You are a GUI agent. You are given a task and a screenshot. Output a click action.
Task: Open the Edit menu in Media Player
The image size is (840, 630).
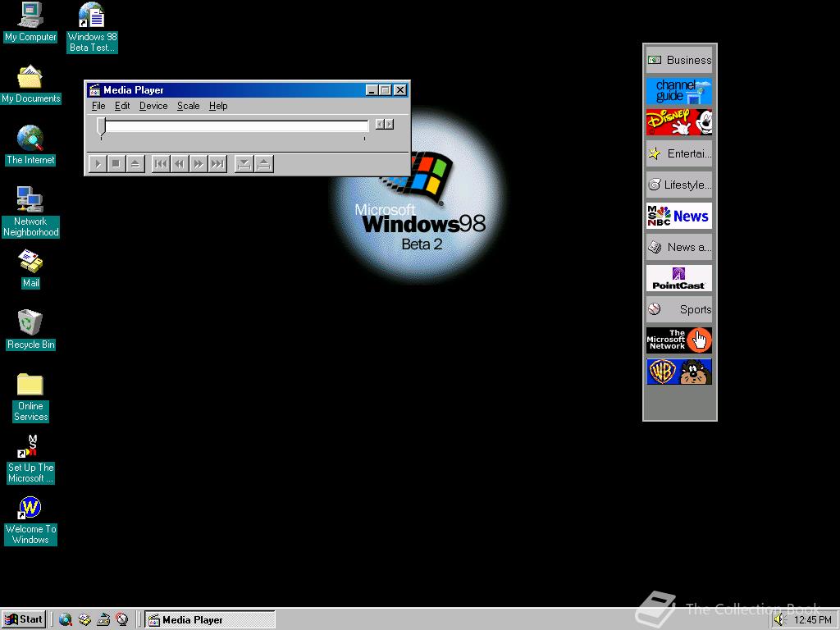click(x=122, y=106)
